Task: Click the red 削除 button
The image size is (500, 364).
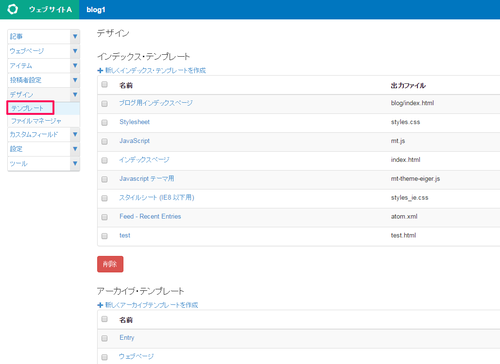Action: pos(110,264)
